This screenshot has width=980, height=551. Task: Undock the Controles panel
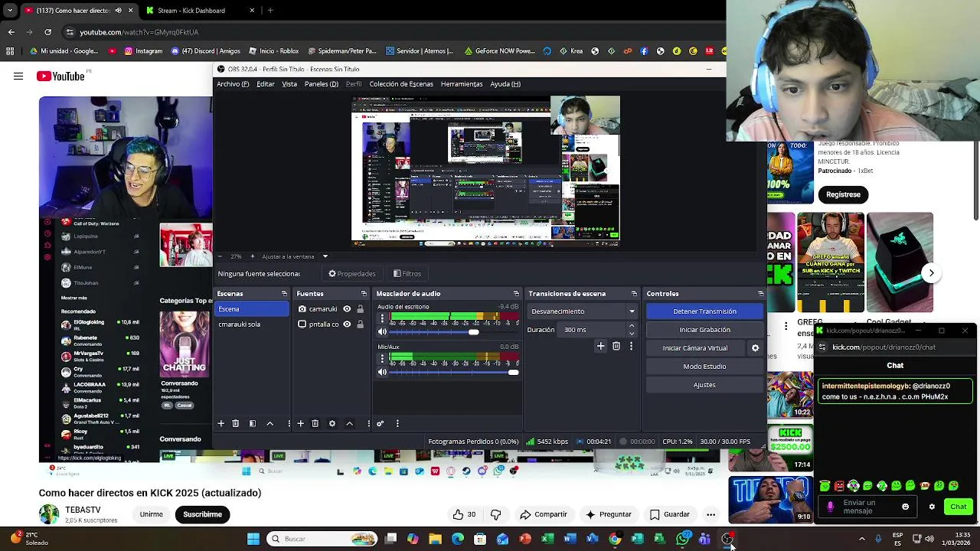760,294
